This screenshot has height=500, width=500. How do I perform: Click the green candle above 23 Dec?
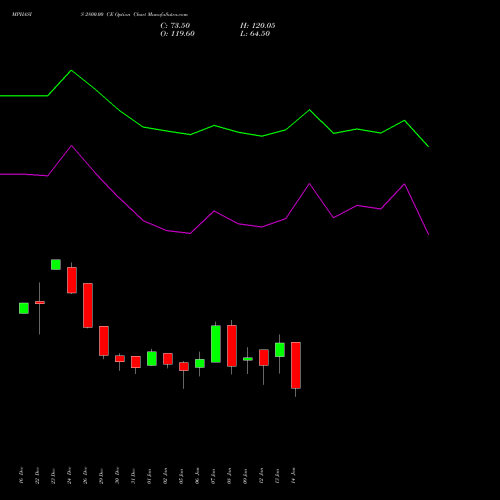(x=56, y=264)
